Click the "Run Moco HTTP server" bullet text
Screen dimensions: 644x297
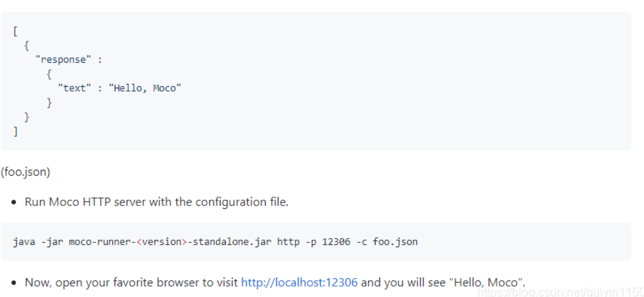coord(86,202)
